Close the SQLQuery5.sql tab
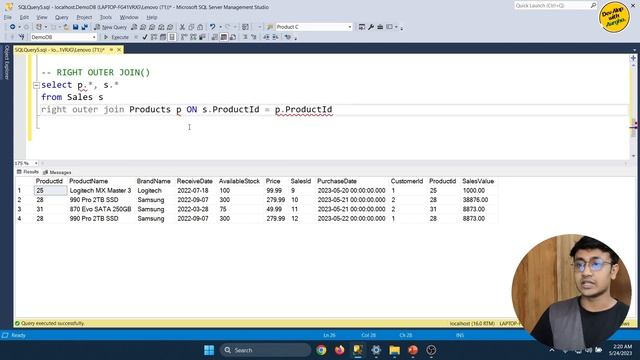Screen dimensions: 640x360 119,50
